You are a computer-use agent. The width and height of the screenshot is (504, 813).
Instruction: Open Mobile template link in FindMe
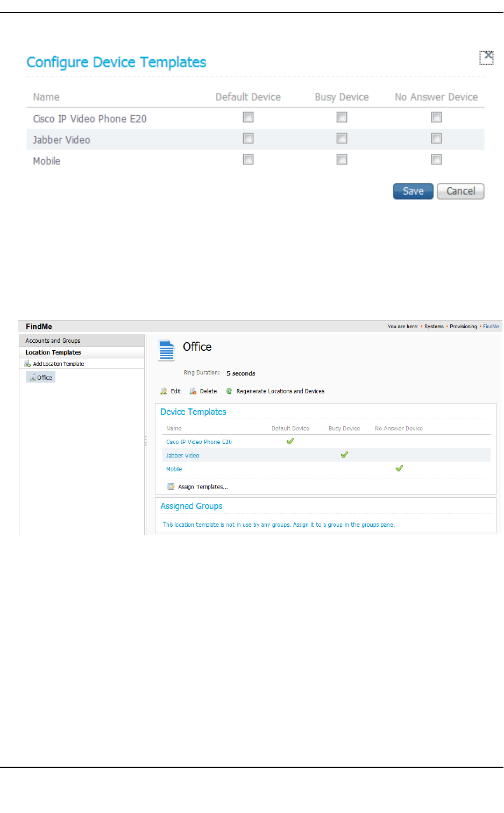[x=174, y=469]
